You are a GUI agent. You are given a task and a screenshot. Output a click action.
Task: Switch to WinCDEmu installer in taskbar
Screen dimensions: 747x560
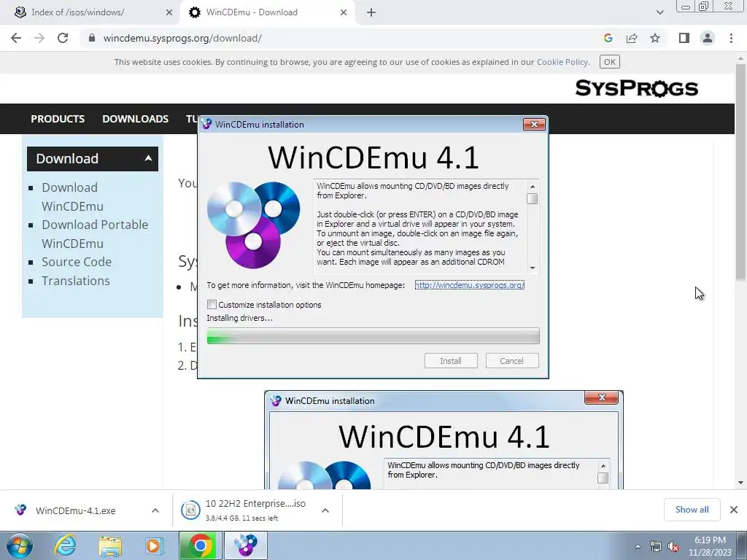tap(246, 545)
